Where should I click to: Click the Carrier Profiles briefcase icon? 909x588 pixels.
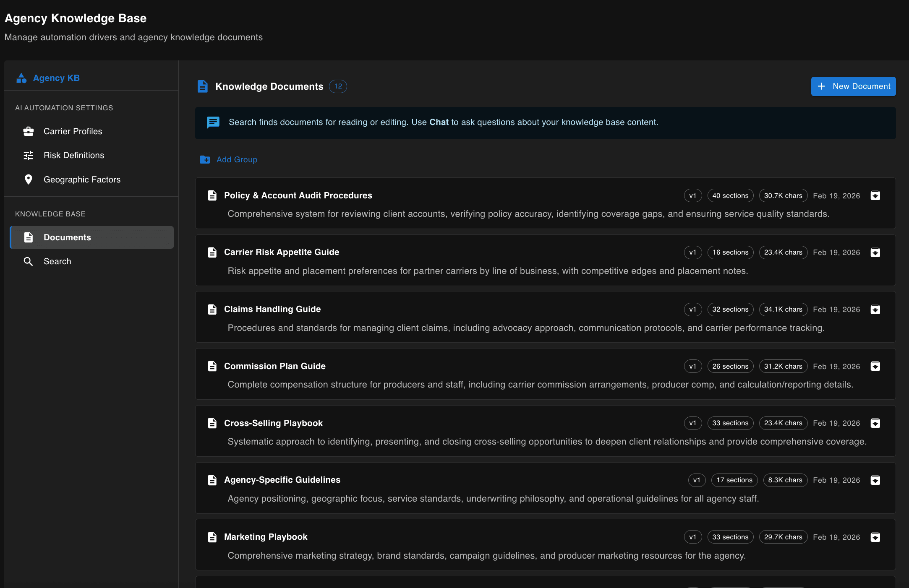point(29,131)
